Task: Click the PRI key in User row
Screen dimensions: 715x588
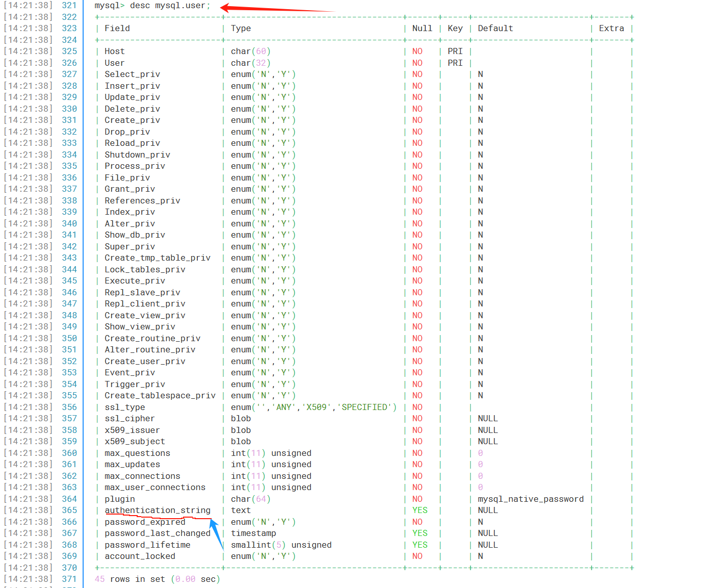Action: (455, 63)
